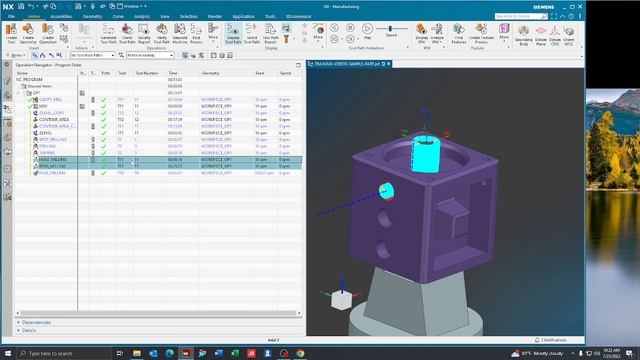Screen dimensions: 640x360
Task: Click Find Features
Action: [x=459, y=33]
